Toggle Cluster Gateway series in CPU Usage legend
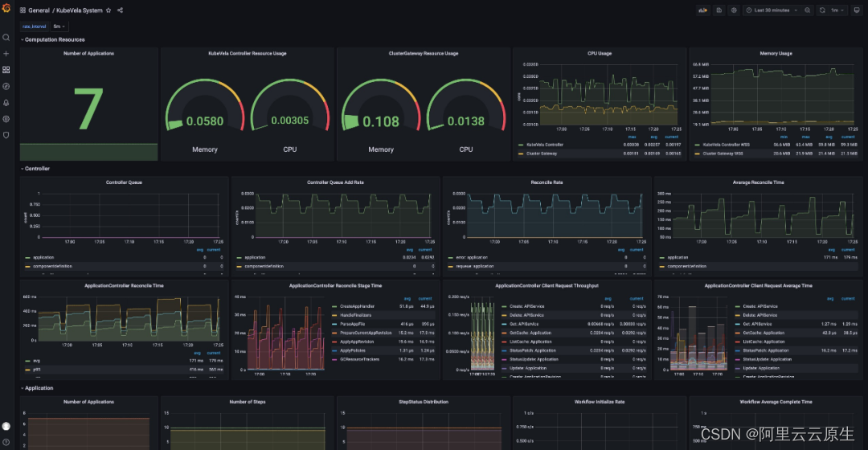Image resolution: width=868 pixels, height=450 pixels. tap(542, 153)
